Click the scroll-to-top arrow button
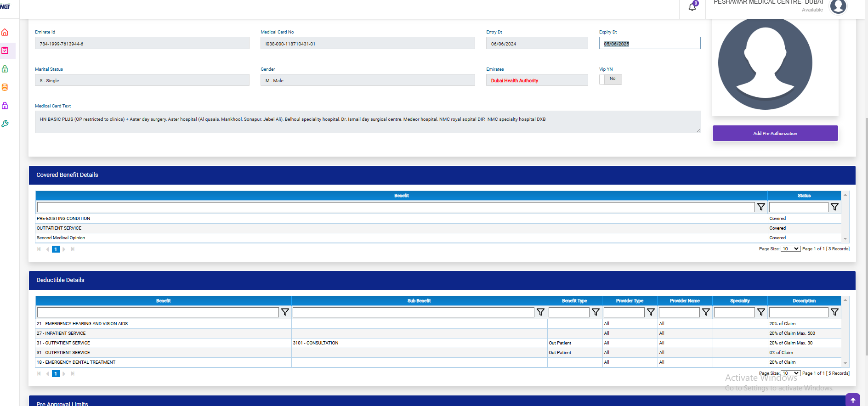The height and width of the screenshot is (406, 868). pos(852,400)
